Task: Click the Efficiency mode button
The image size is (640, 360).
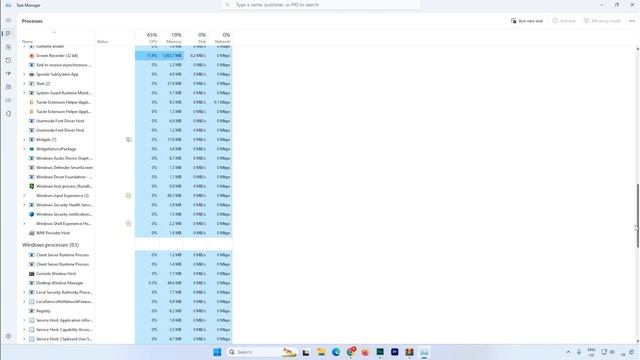Action: click(x=602, y=21)
